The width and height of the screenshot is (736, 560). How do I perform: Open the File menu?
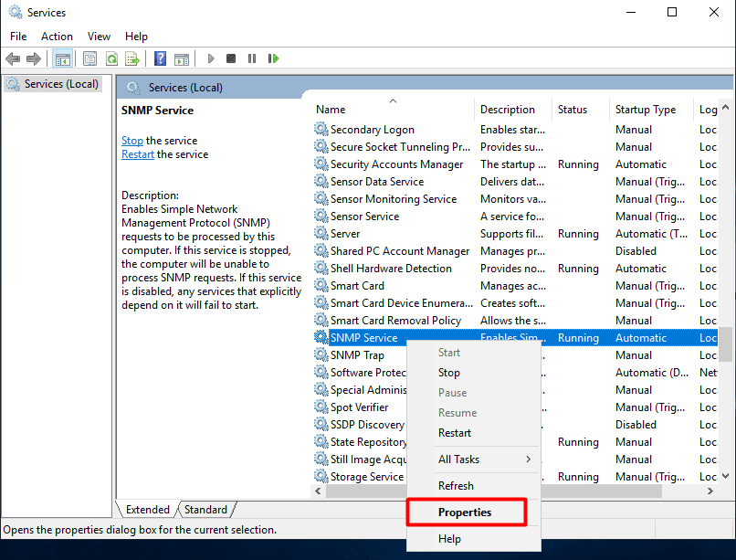(18, 37)
